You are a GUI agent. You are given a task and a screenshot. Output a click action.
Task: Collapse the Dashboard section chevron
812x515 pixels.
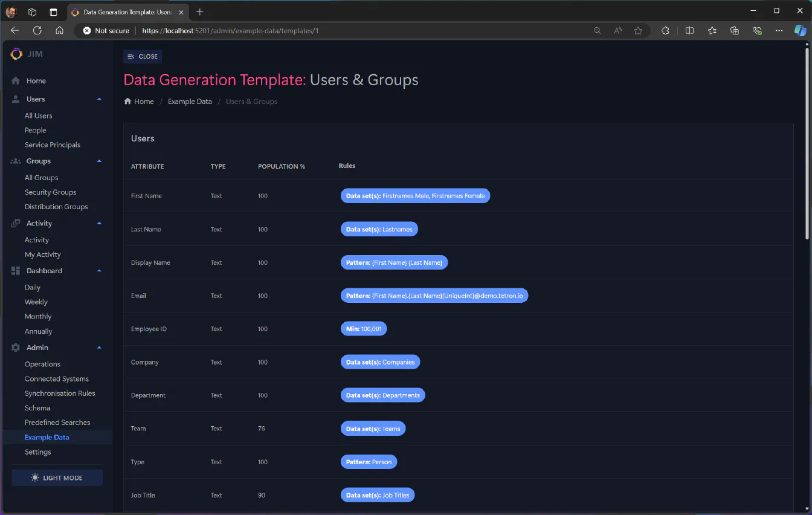point(99,270)
